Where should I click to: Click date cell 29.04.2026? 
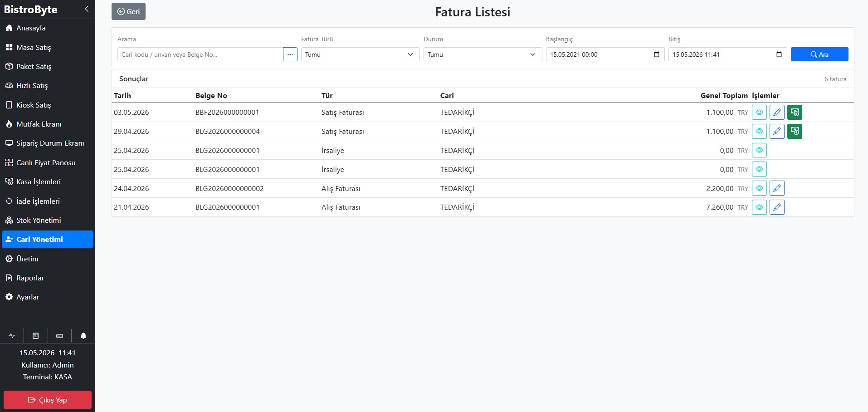132,132
